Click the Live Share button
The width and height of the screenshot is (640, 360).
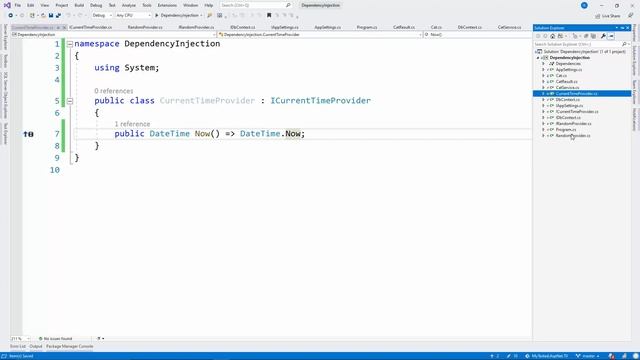608,16
